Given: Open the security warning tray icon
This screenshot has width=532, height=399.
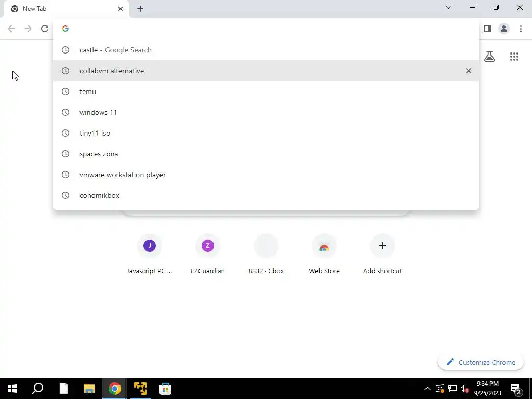Looking at the screenshot, I should point(440,389).
